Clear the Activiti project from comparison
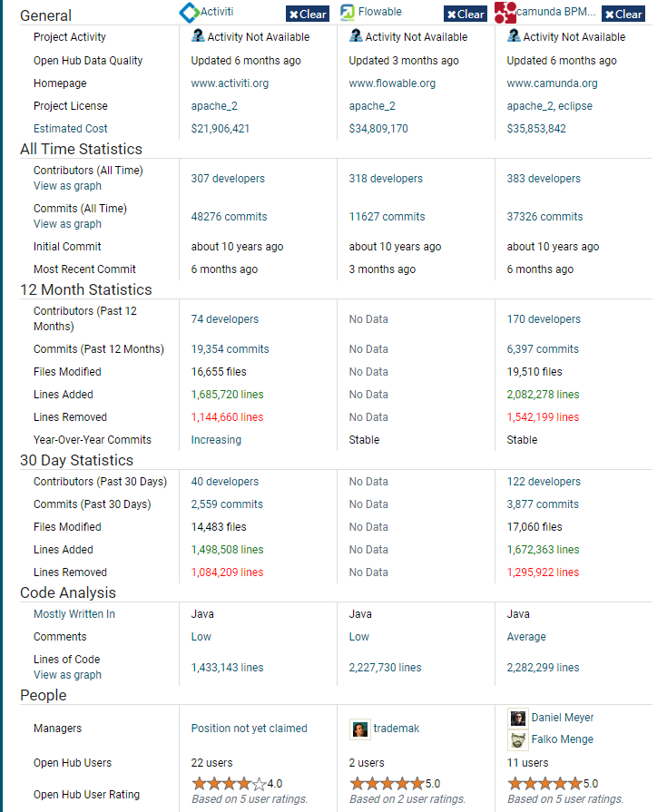Viewport: 667px width, 812px height. (x=308, y=14)
